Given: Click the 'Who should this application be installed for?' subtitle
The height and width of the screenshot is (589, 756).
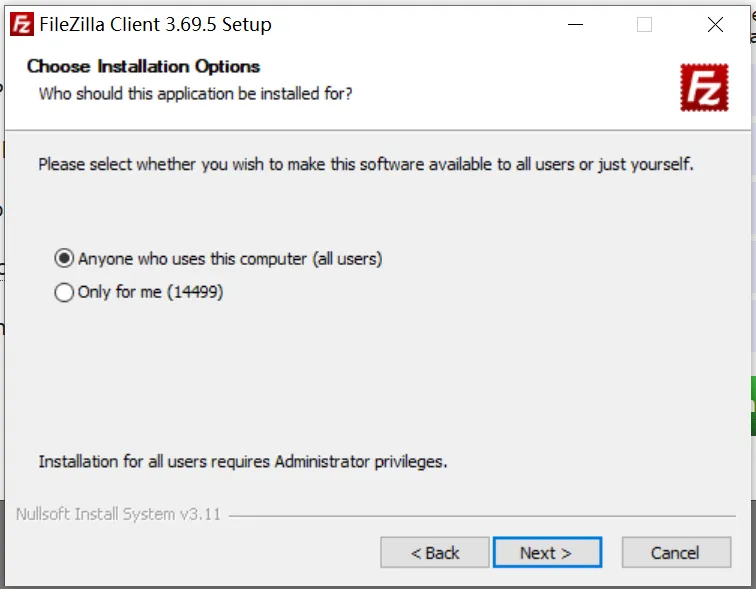Looking at the screenshot, I should [x=195, y=94].
